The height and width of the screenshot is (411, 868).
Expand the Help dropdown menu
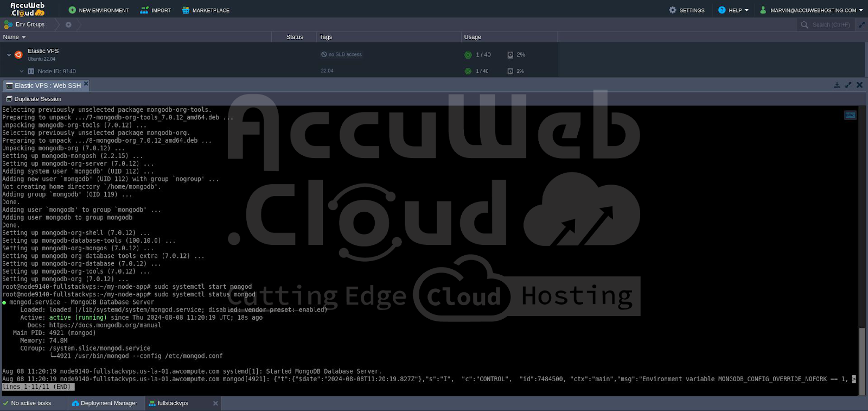coord(733,10)
